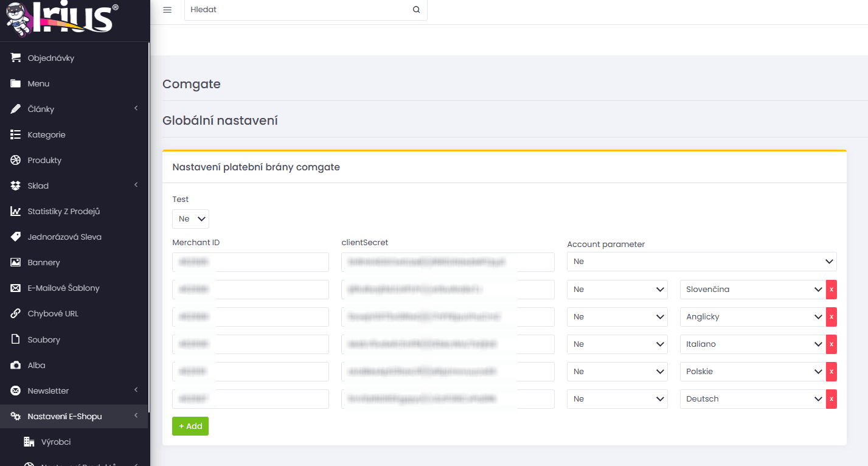The width and height of the screenshot is (868, 466).
Task: Remove the Italiano row with x
Action: click(832, 344)
